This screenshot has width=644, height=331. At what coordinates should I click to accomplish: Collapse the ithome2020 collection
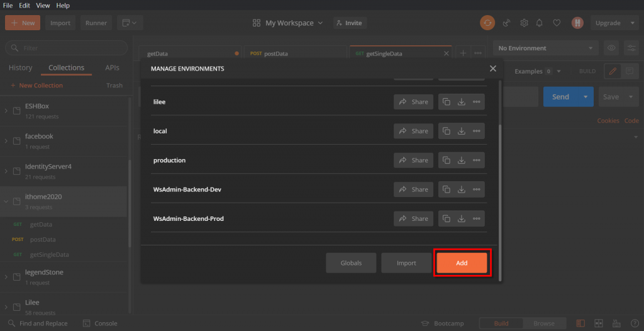pyautogui.click(x=6, y=201)
